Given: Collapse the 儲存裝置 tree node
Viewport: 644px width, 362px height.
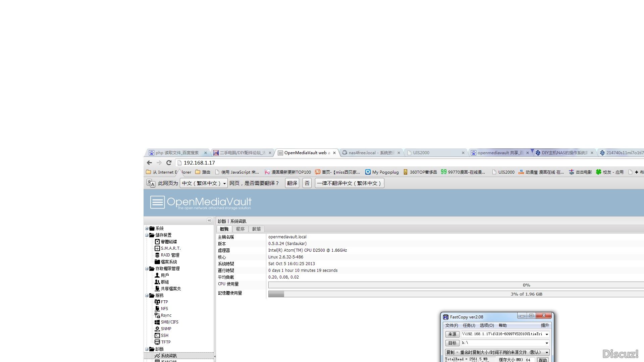Looking at the screenshot, I should pyautogui.click(x=147, y=235).
